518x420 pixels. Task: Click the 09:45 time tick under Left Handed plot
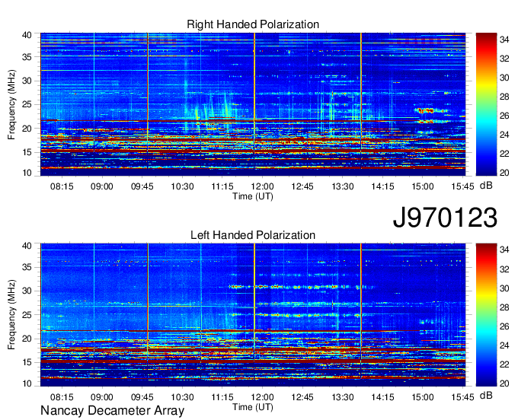(142, 397)
